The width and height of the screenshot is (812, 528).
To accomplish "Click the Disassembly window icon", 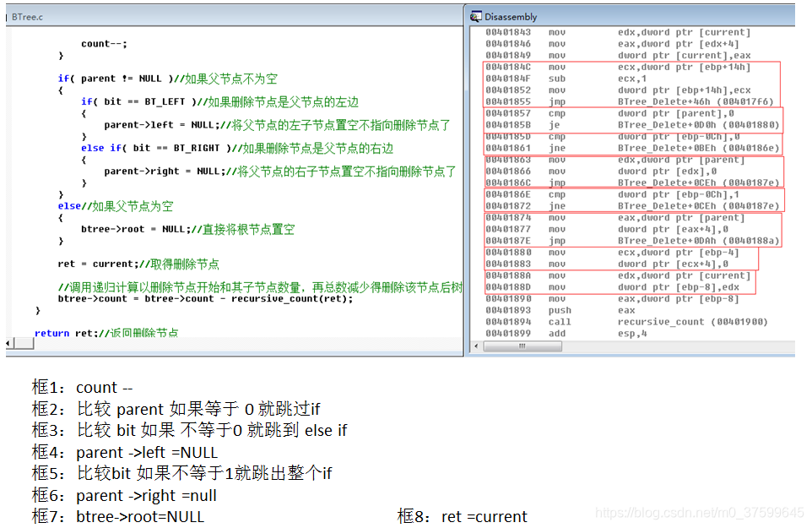I will [475, 17].
